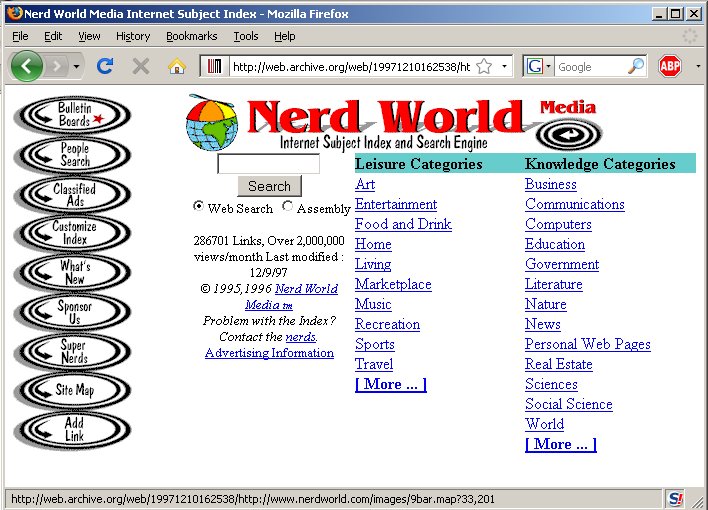Click into the Nerd World search text field
This screenshot has height=510, width=708.
pyautogui.click(x=269, y=164)
